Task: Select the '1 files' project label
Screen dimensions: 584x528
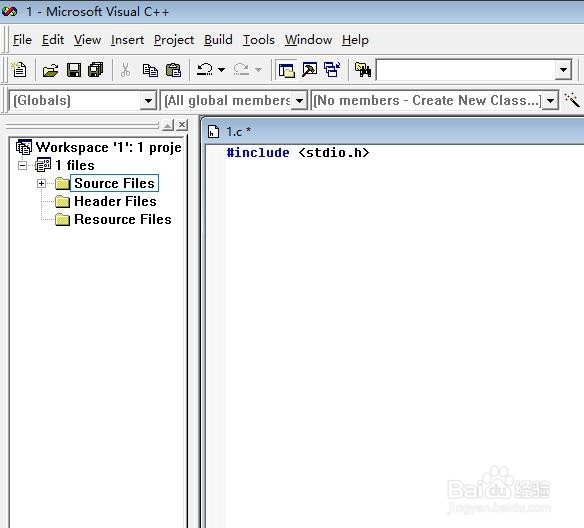Action: tap(74, 165)
